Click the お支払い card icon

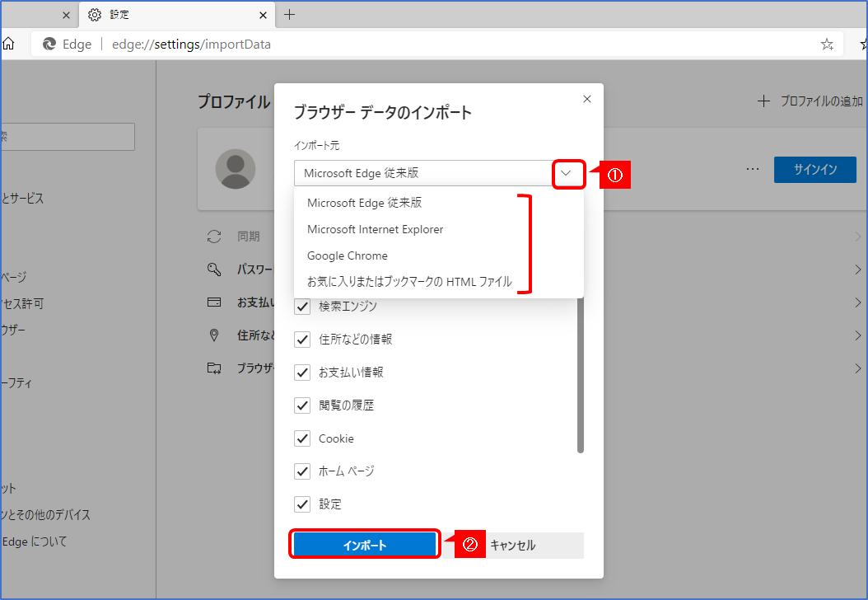[214, 302]
